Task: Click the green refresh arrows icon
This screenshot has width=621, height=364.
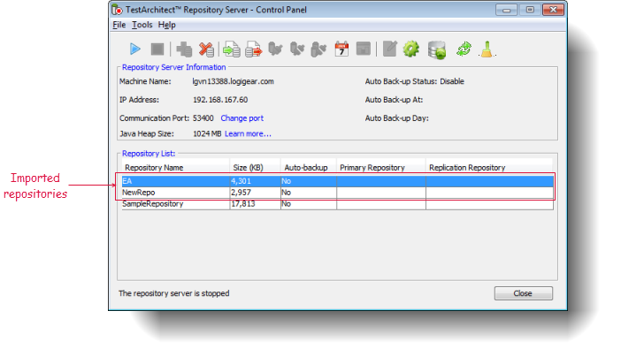Action: 464,49
